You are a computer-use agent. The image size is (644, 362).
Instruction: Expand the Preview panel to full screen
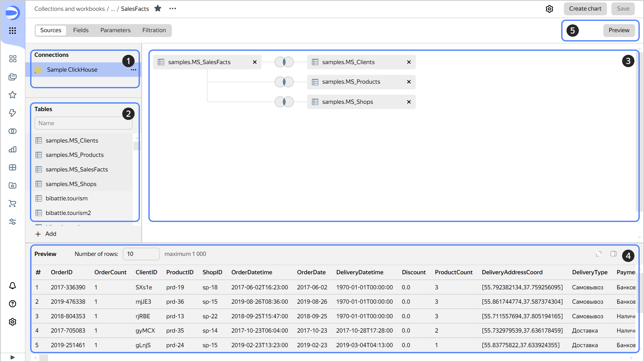pos(598,254)
